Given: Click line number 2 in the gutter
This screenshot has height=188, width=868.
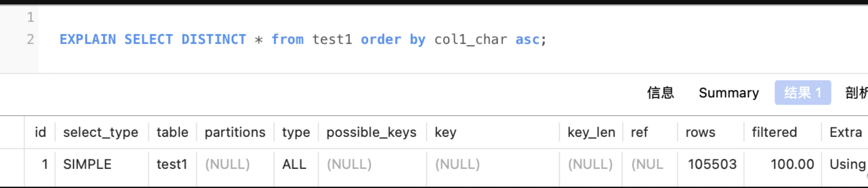Looking at the screenshot, I should [30, 39].
